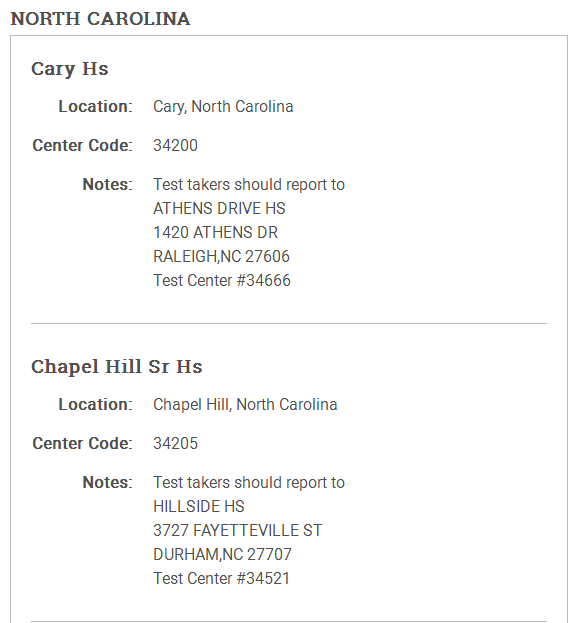Image resolution: width=576 pixels, height=623 pixels.
Task: Click Test Center #34666 text
Action: [x=222, y=281]
